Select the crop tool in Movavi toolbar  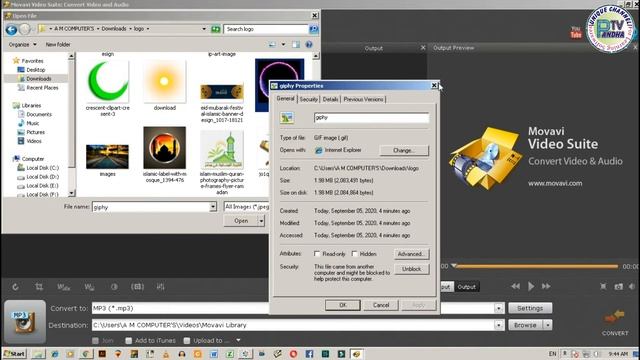pyautogui.click(x=39, y=287)
